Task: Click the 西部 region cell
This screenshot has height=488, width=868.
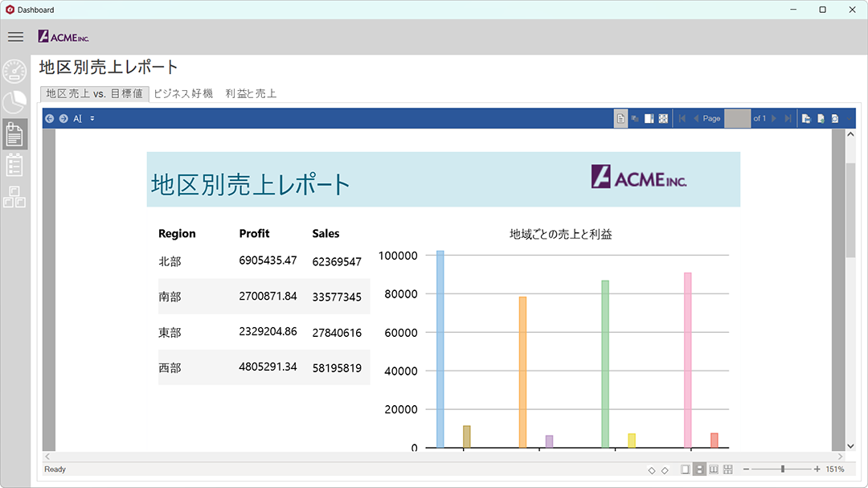Action: (170, 367)
